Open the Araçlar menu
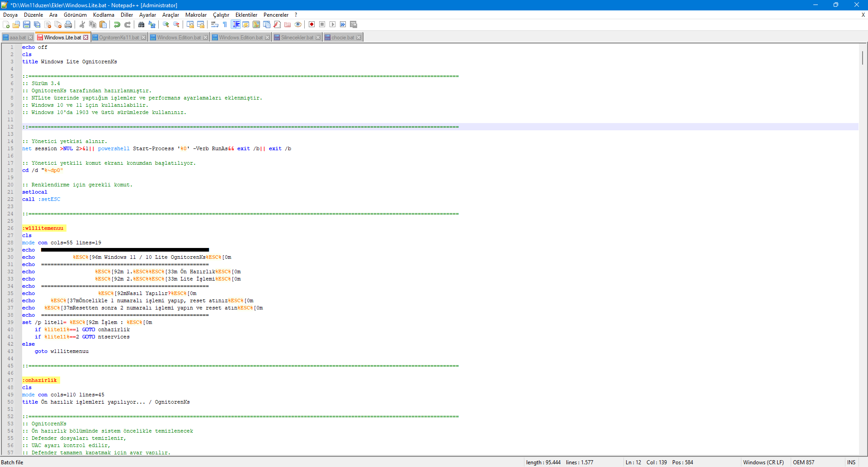The height and width of the screenshot is (467, 868). [170, 15]
